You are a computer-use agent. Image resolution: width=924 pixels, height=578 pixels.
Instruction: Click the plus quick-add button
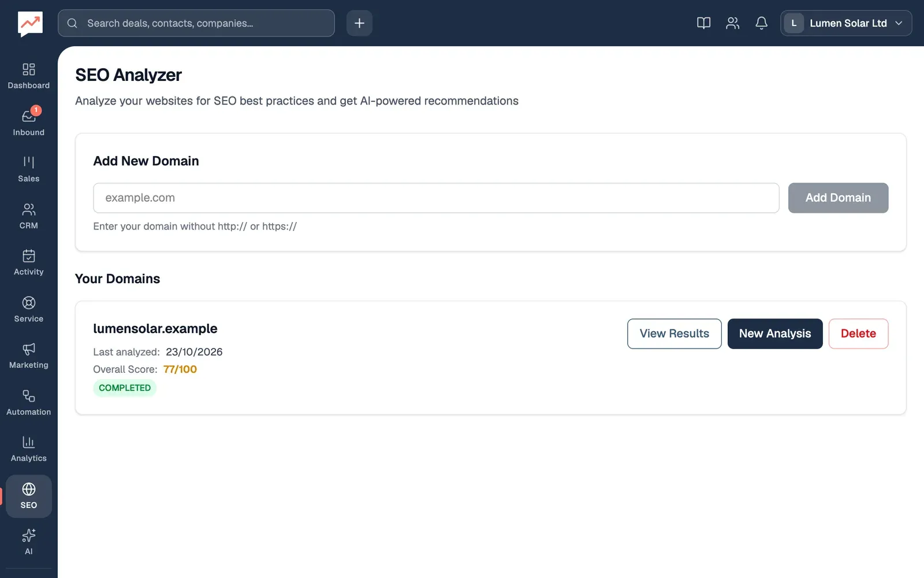tap(359, 23)
